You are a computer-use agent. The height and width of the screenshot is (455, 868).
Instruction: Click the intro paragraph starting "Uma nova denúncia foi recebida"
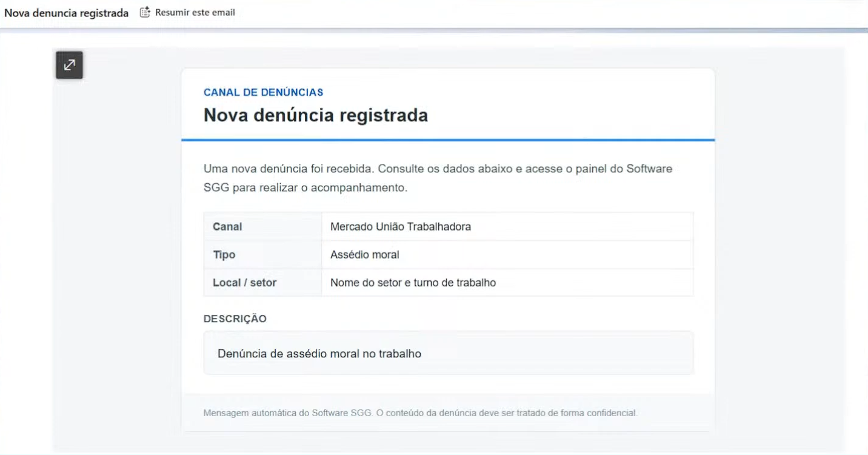[x=438, y=178]
